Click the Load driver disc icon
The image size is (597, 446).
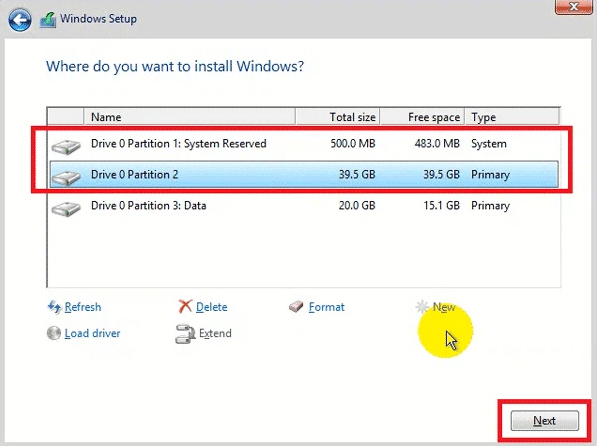(54, 333)
